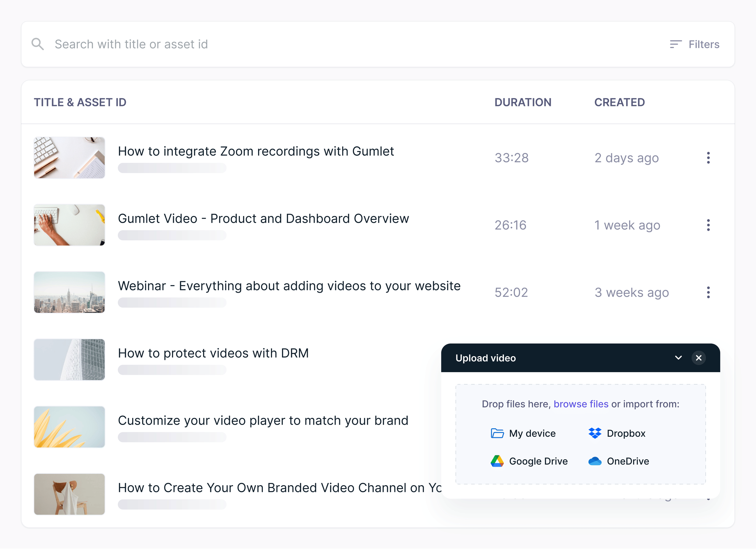This screenshot has width=756, height=549.
Task: Click the search magnifier icon
Action: tap(38, 44)
